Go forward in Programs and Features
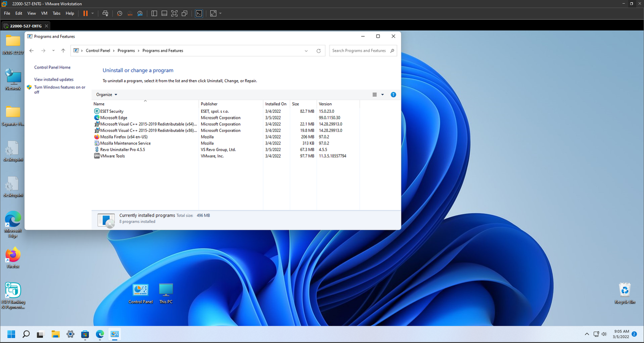The width and height of the screenshot is (644, 343). 43,50
